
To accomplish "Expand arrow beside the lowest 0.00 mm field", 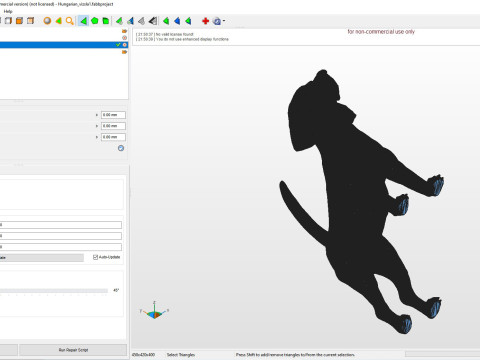I will point(97,137).
